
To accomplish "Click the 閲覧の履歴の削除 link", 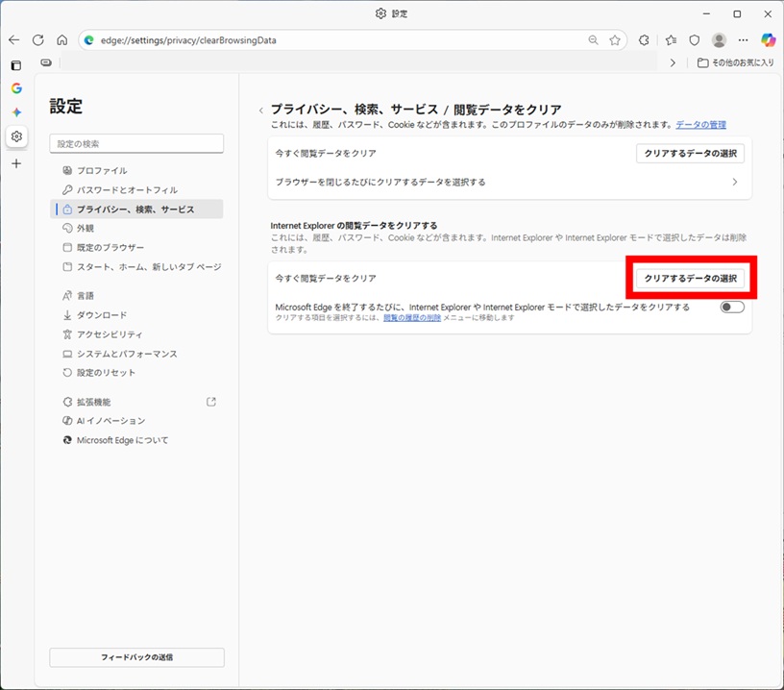I will [412, 318].
